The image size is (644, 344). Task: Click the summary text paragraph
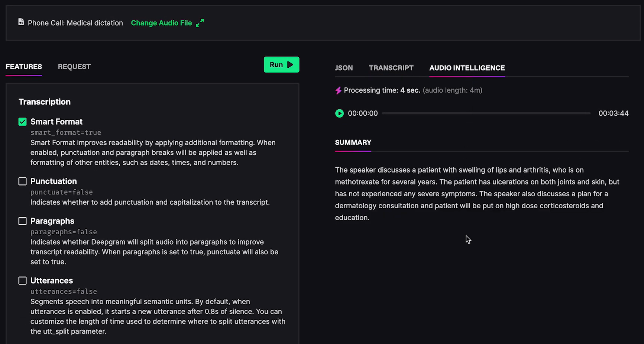477,194
